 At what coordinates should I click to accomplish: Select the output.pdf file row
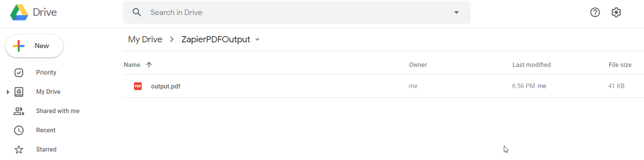tap(383, 86)
